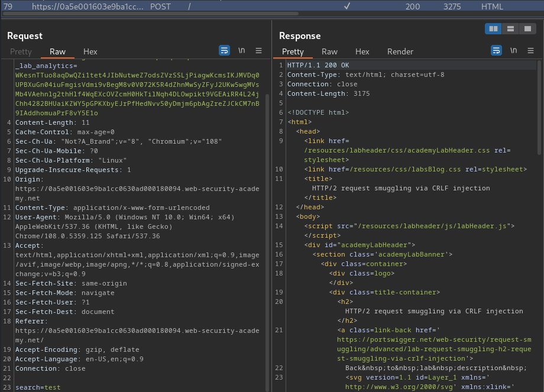Click the Content-Type: application/x-www-form-urlencoded header

112,208
